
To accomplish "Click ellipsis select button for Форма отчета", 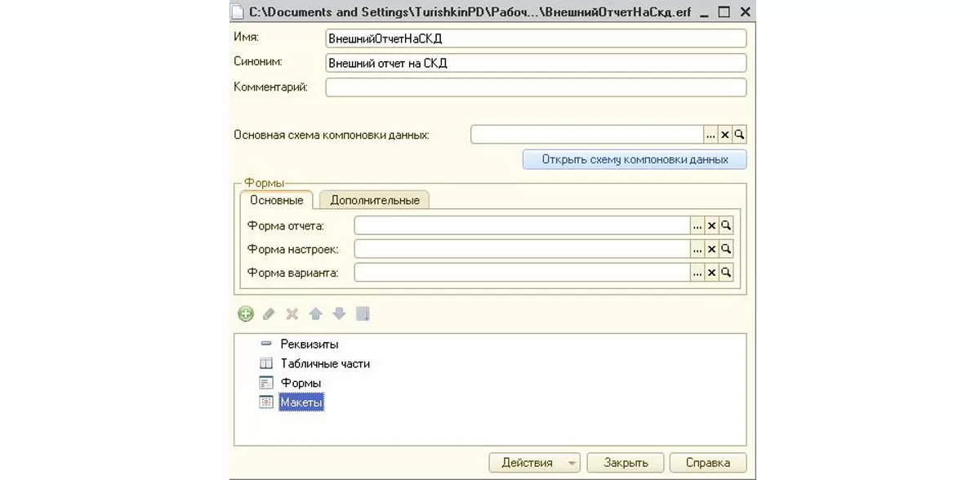I will (x=697, y=226).
